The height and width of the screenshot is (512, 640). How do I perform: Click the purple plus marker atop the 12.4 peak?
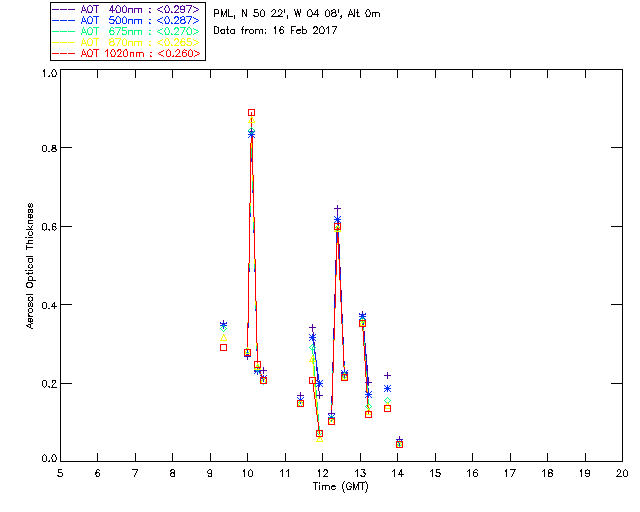coord(337,209)
